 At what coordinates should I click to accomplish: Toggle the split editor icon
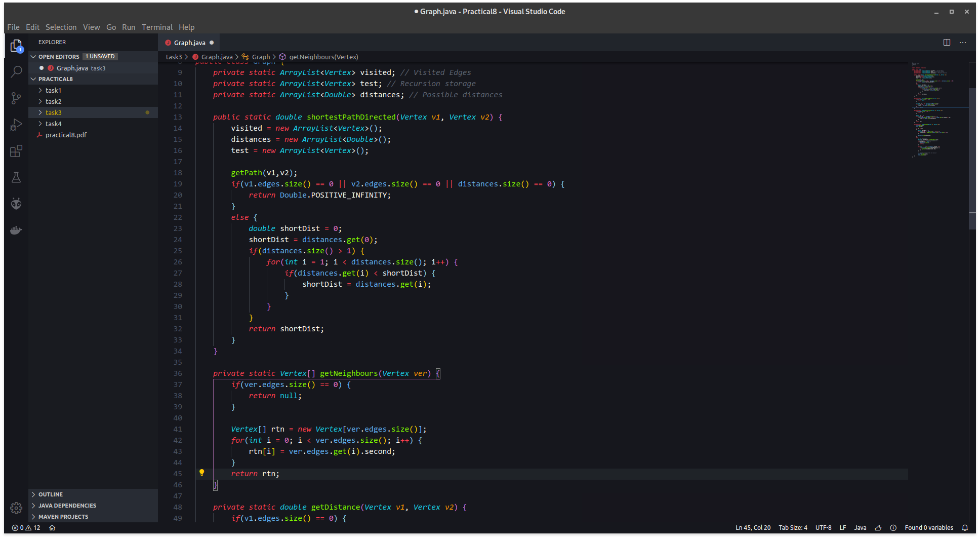point(946,43)
